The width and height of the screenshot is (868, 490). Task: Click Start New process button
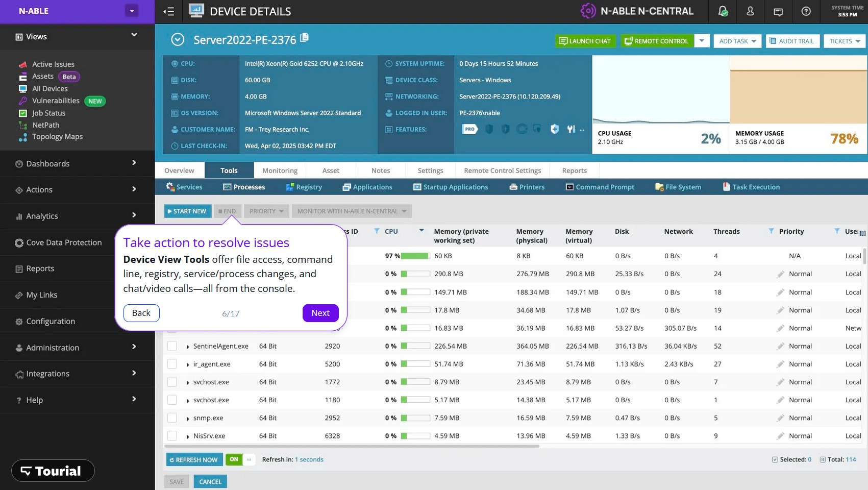pos(188,211)
